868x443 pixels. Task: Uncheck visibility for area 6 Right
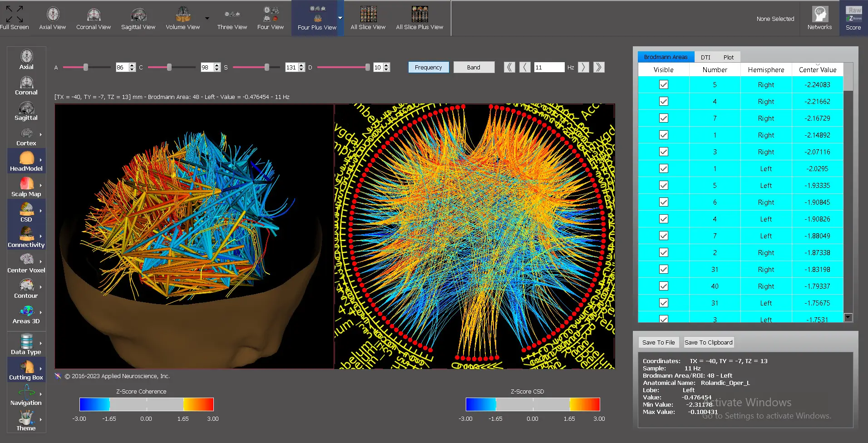[x=663, y=202]
